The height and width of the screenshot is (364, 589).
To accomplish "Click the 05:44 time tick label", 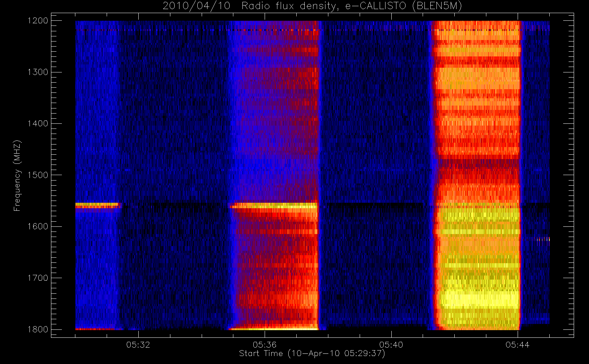I will click(517, 344).
